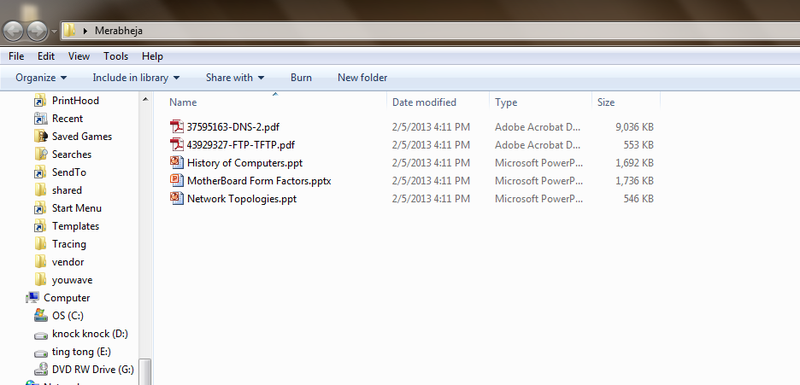Click the shared folder icon
Image resolution: width=800 pixels, height=385 pixels.
click(41, 190)
